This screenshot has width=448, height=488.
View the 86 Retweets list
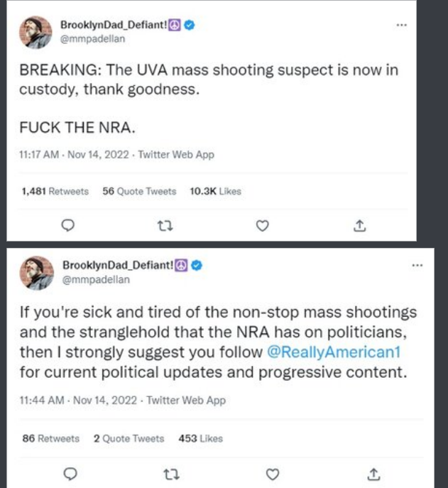tap(50, 438)
